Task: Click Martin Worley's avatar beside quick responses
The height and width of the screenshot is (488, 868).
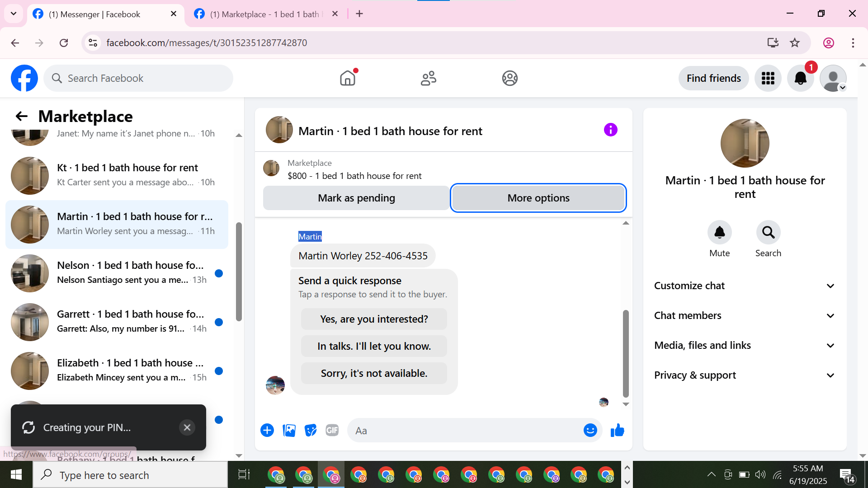Action: coord(275,385)
